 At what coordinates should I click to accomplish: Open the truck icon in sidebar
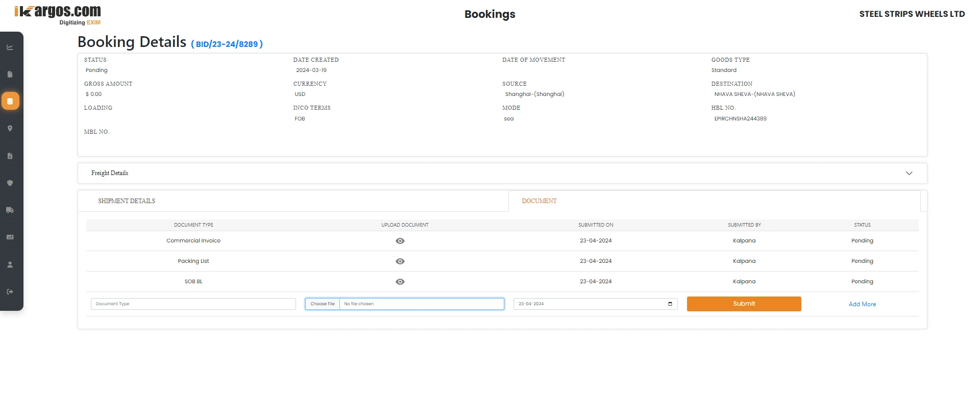coord(10,210)
